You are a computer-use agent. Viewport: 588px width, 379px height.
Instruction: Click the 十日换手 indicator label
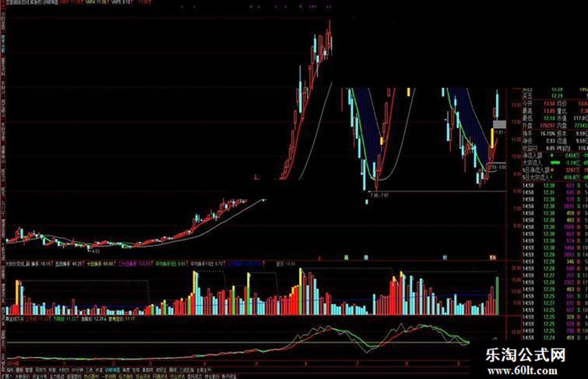pos(100,264)
